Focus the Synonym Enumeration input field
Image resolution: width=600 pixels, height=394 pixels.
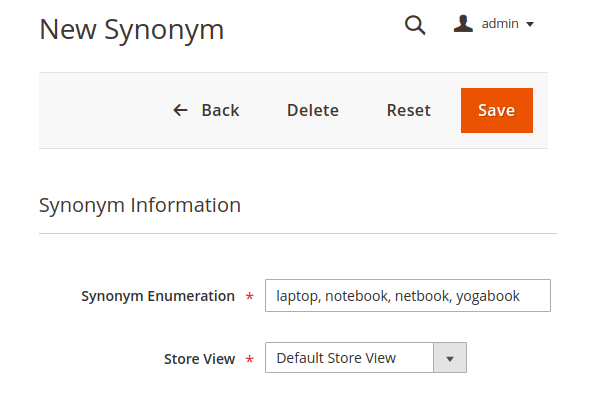click(x=408, y=296)
